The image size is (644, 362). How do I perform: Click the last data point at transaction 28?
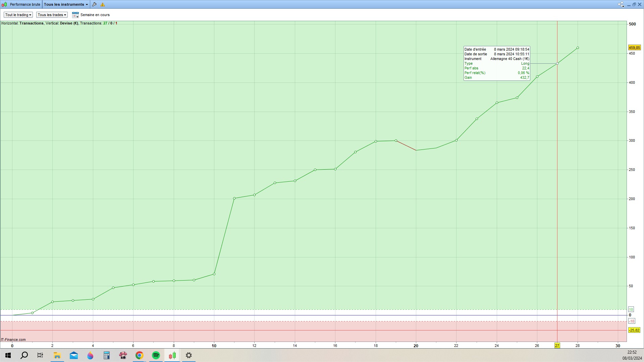click(578, 48)
